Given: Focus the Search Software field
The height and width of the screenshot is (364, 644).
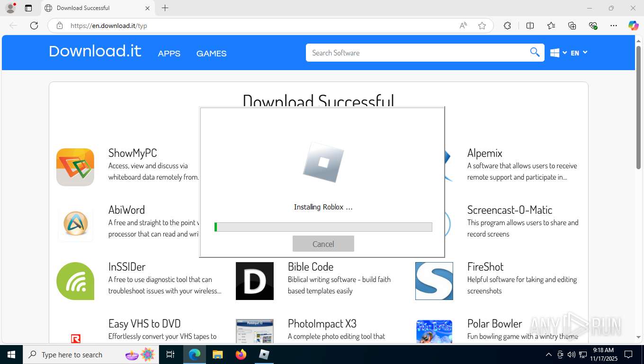Looking at the screenshot, I should [x=418, y=53].
